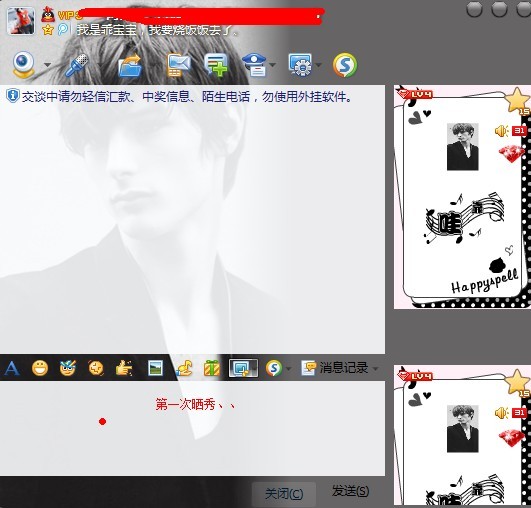Start voice chat with microphone icon
This screenshot has width=531, height=508.
point(77,64)
